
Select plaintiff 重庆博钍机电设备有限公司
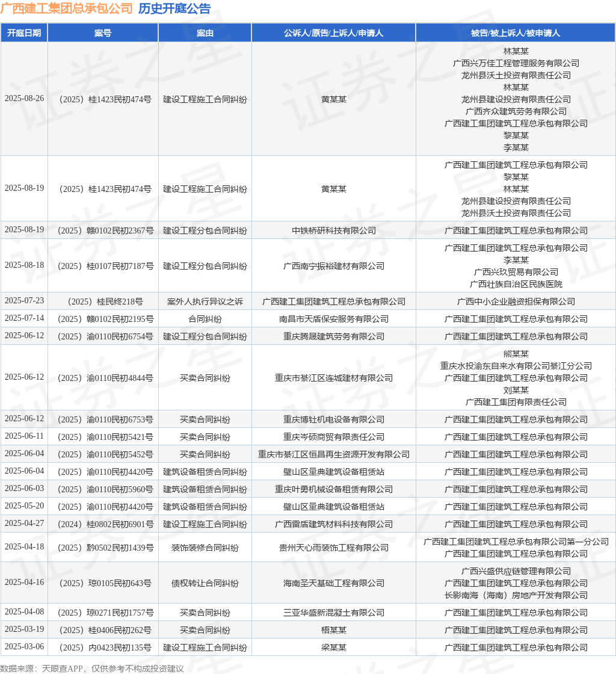pos(334,419)
